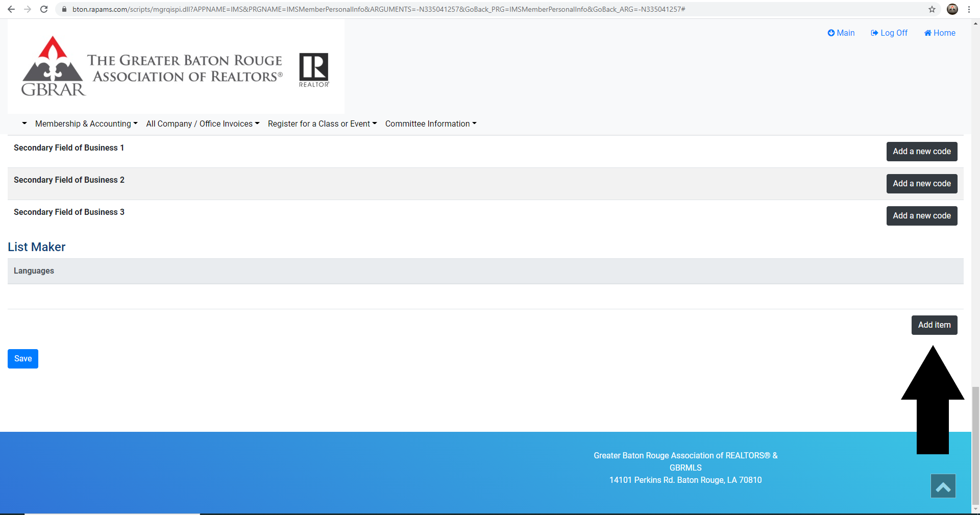This screenshot has width=980, height=515.
Task: Open the browser profile avatar
Action: (x=952, y=9)
